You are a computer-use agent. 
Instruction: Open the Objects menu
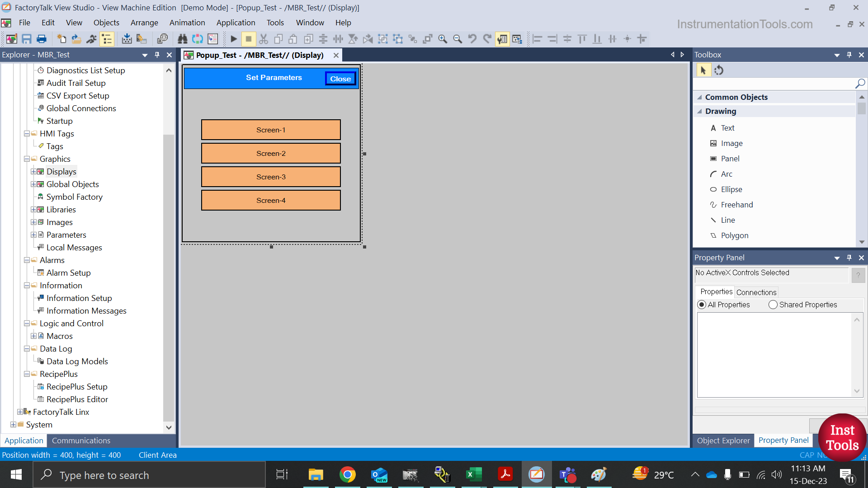coord(106,23)
